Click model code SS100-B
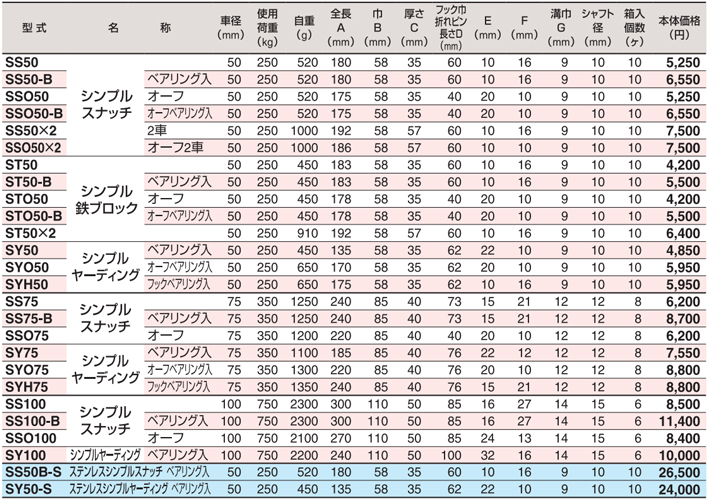 (x=33, y=422)
